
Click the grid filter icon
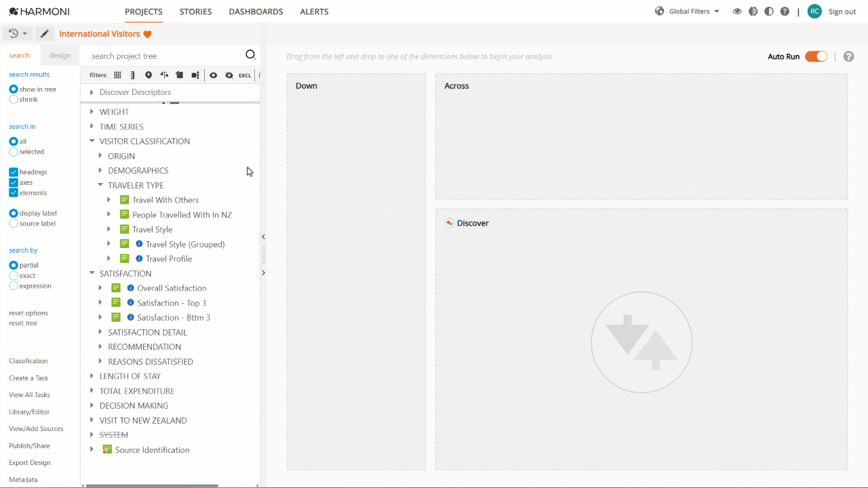click(x=117, y=75)
